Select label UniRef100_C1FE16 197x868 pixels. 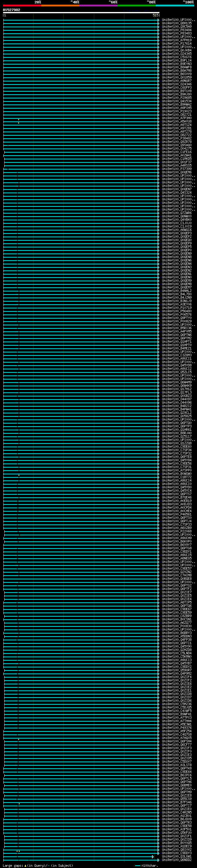(177, 152)
